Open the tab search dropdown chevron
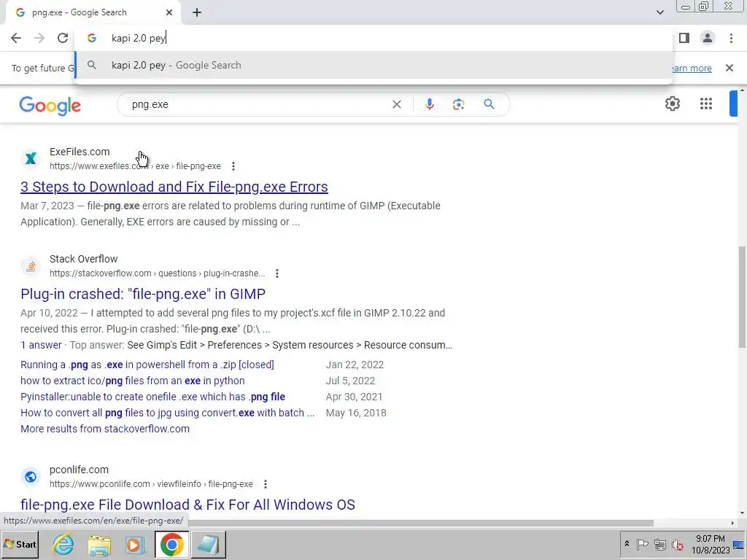 (659, 12)
